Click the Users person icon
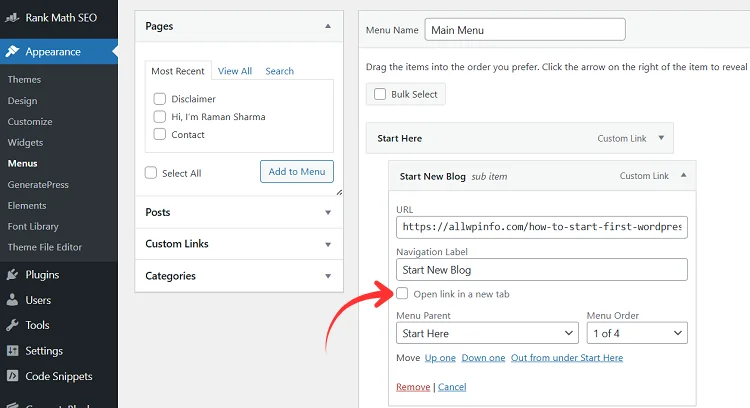This screenshot has width=750, height=408. 12,300
